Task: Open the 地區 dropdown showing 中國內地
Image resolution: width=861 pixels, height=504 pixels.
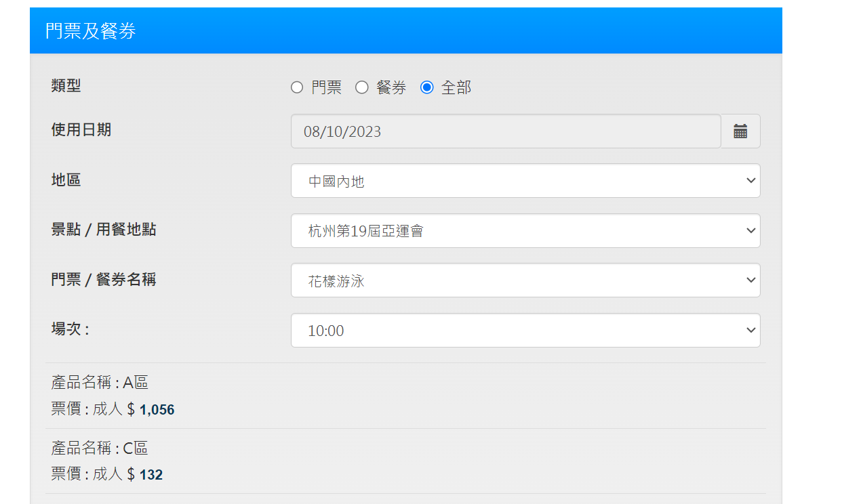Action: pyautogui.click(x=525, y=181)
